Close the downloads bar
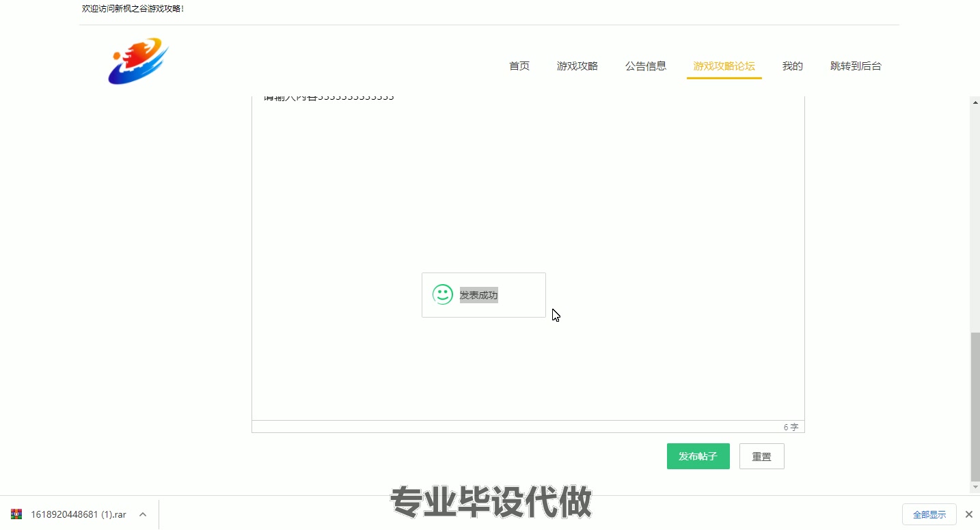 [968, 514]
